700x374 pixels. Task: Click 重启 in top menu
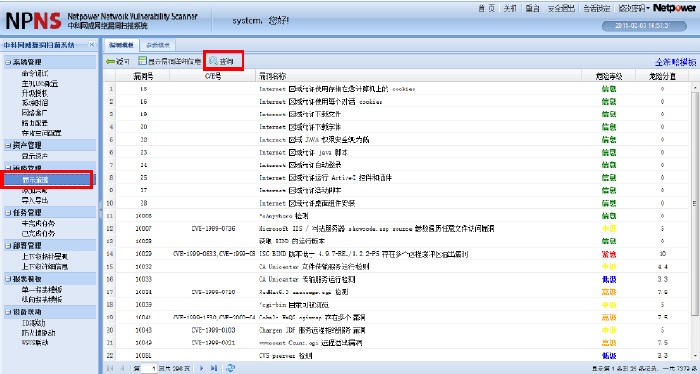[532, 8]
